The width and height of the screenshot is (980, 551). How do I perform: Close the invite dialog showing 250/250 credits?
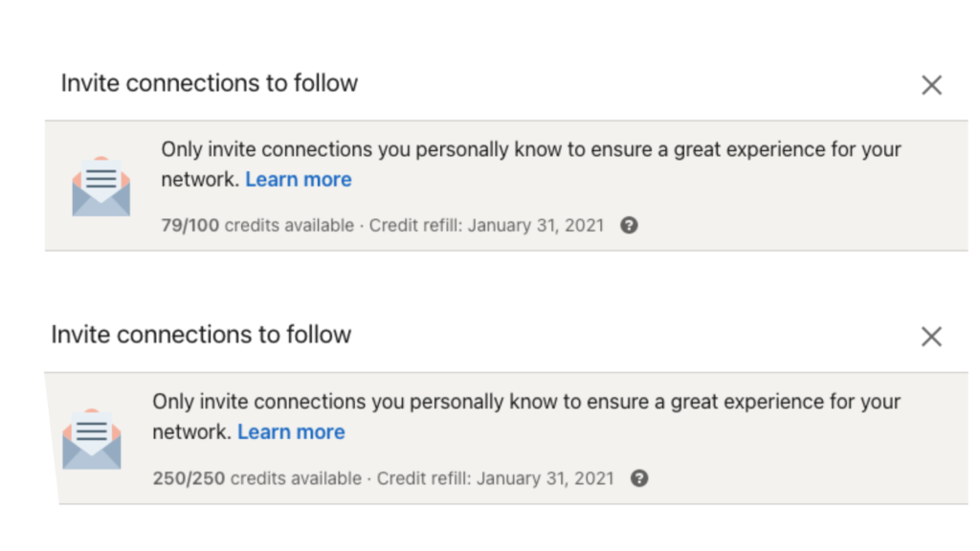coord(931,337)
